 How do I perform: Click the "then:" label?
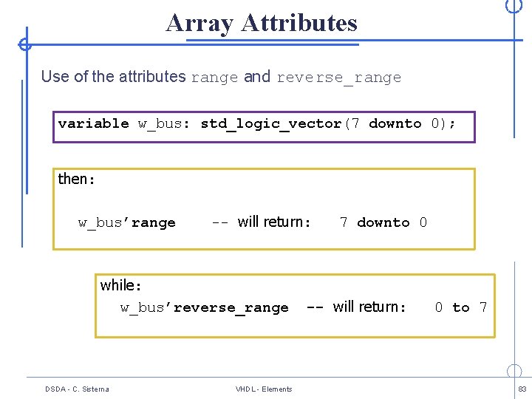(76, 179)
